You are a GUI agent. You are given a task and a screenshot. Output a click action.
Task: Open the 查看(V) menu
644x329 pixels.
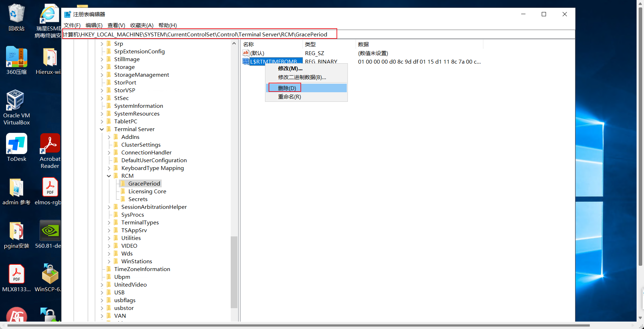point(116,25)
